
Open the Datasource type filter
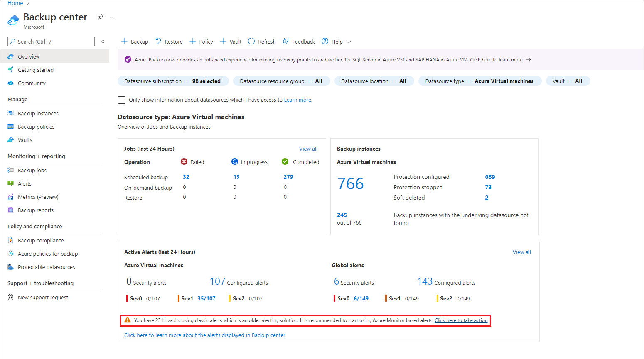[479, 81]
